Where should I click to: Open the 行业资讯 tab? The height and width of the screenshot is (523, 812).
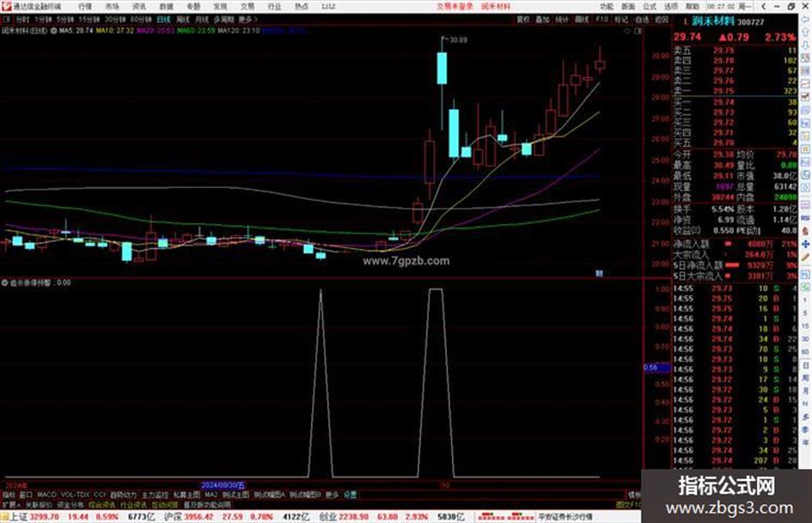click(x=133, y=505)
